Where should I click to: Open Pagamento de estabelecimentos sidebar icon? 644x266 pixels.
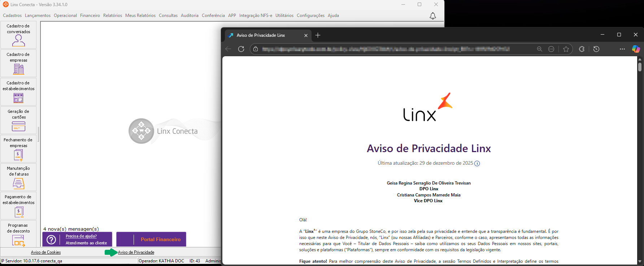[18, 206]
